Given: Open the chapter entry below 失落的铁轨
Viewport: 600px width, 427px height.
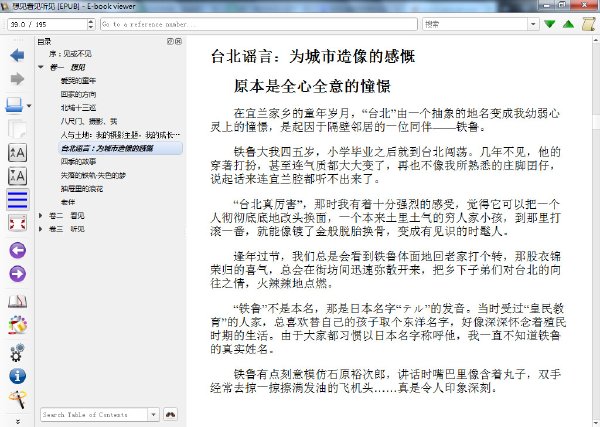Looking at the screenshot, I should [82, 189].
